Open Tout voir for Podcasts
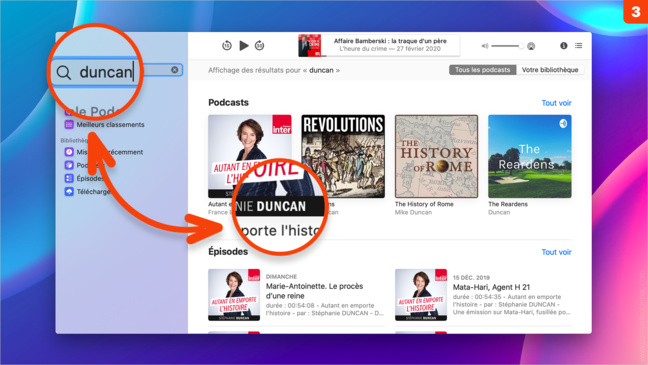The image size is (648, 365). click(x=556, y=103)
